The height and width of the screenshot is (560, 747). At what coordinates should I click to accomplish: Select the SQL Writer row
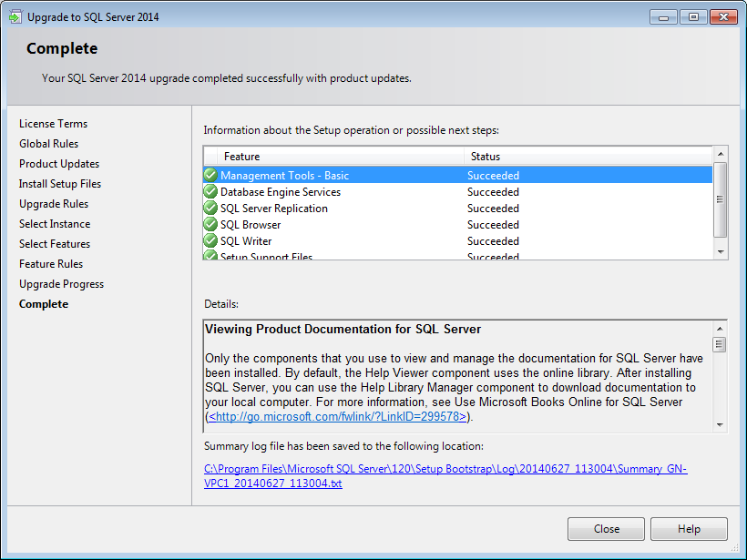(x=458, y=241)
